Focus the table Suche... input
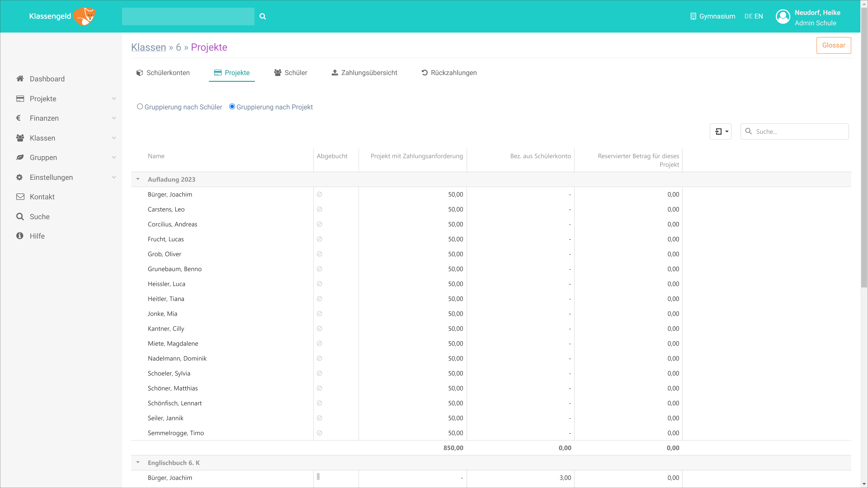 click(x=794, y=131)
